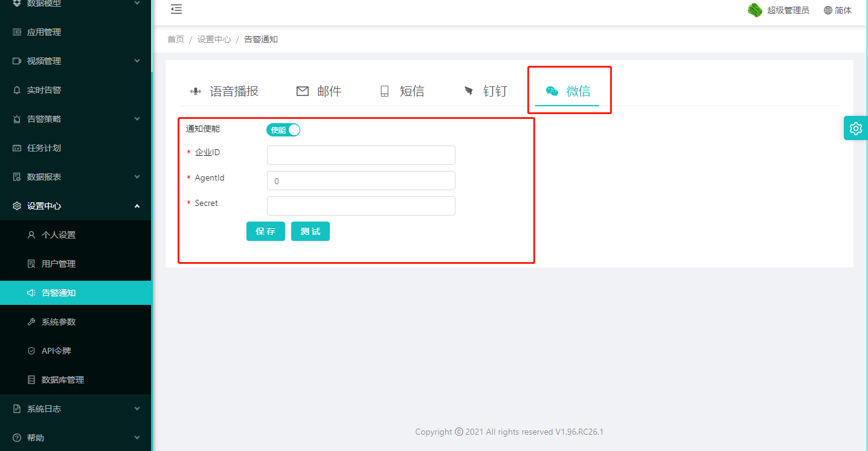
Task: Expand the 视频管理 submenu
Action: pos(137,61)
